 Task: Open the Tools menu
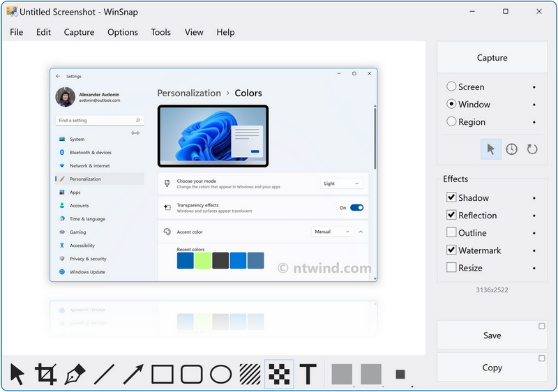click(x=161, y=32)
